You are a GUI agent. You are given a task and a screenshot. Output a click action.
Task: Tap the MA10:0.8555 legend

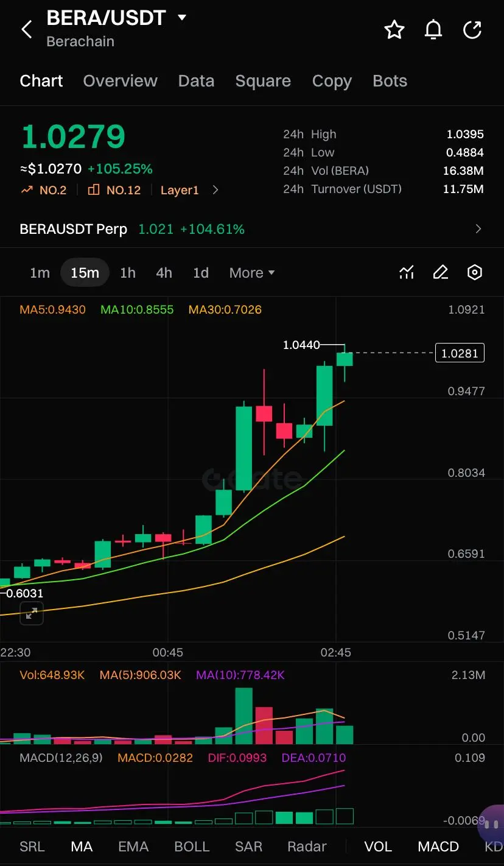click(137, 309)
